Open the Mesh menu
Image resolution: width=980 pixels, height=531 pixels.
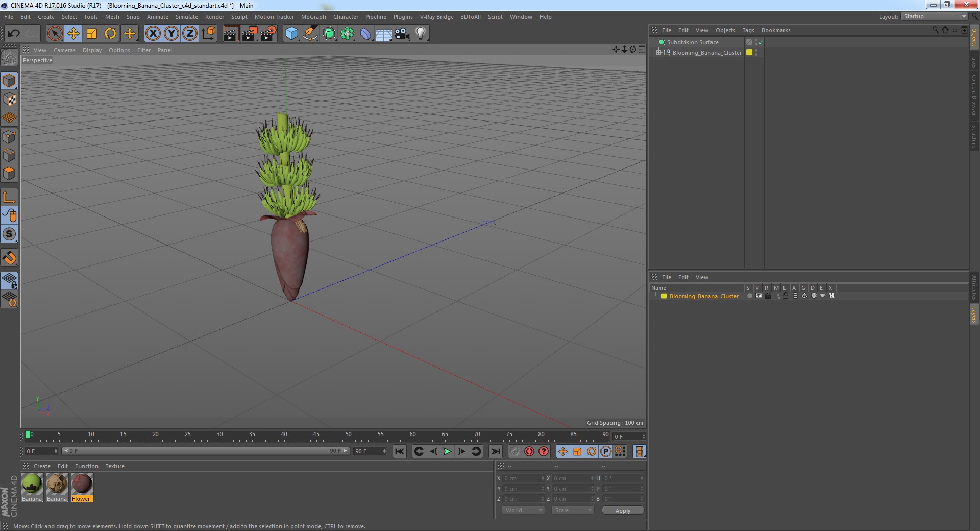pyautogui.click(x=112, y=17)
